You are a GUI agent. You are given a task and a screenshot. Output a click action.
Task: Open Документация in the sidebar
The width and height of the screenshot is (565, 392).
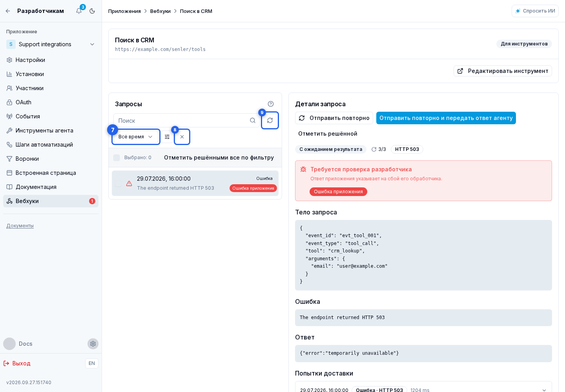point(51,187)
